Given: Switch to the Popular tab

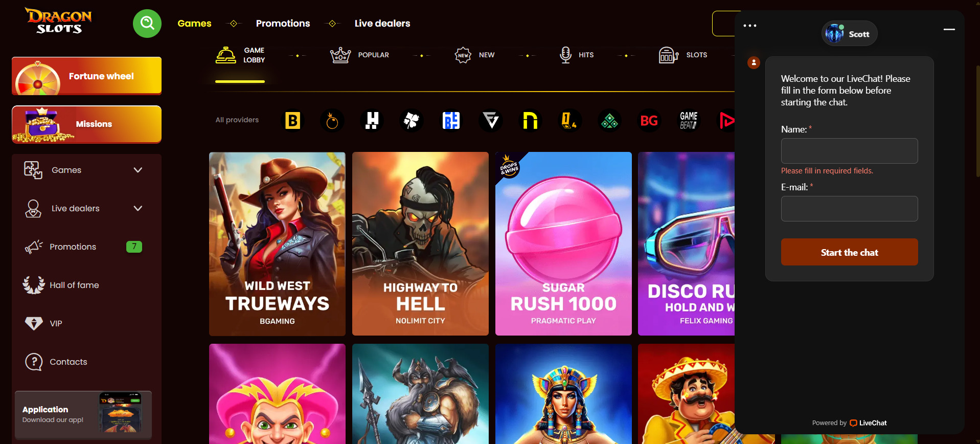Looking at the screenshot, I should click(x=360, y=55).
